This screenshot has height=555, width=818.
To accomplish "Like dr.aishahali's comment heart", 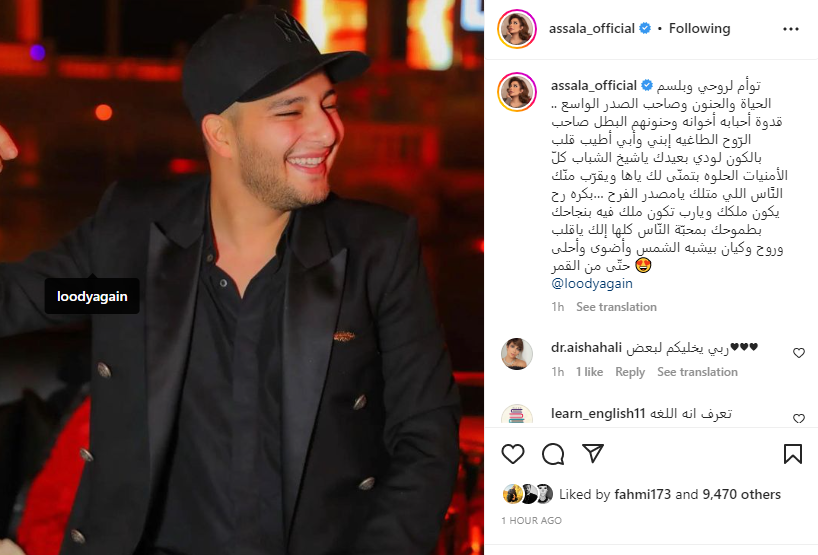I will point(799,353).
